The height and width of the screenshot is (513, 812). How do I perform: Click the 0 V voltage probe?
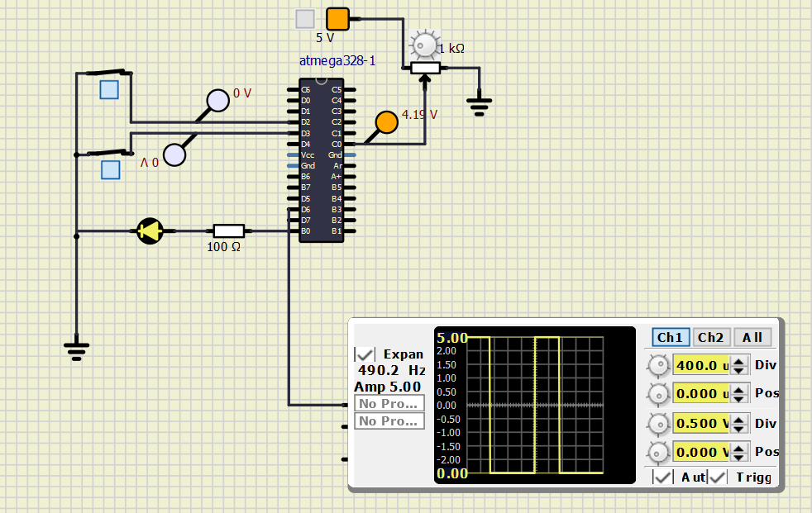[x=217, y=101]
